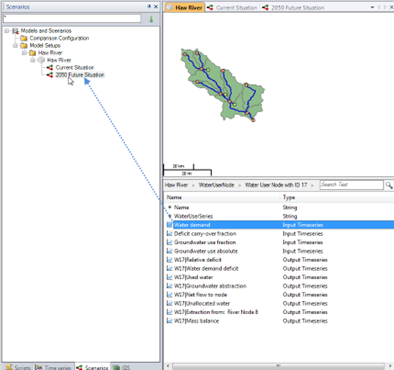Click the search magnifier icon next to Search Text

pyautogui.click(x=389, y=185)
